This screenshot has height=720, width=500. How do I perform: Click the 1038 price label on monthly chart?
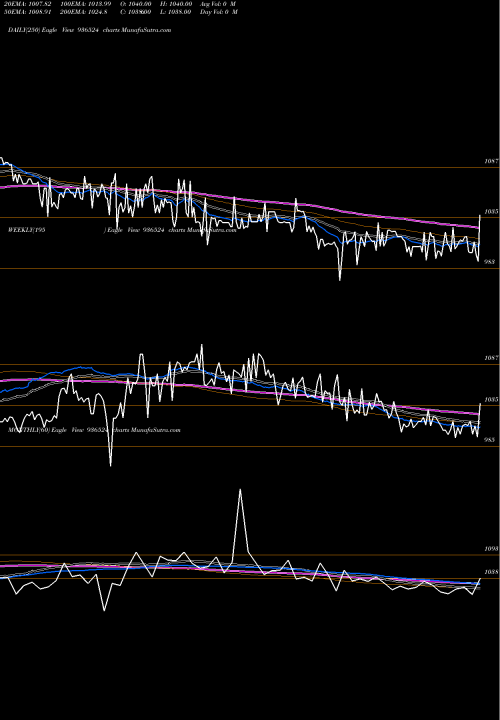point(491,572)
